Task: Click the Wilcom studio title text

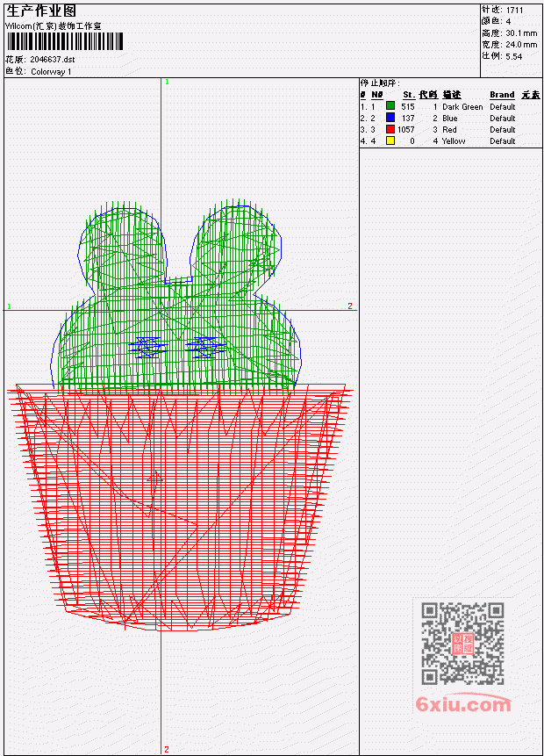Action: 53,26
